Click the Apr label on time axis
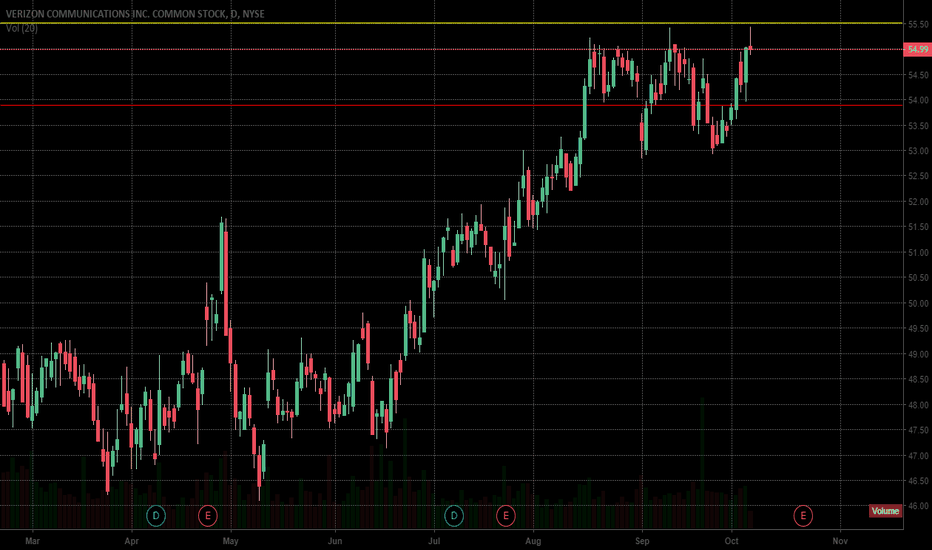Viewport: 932px width, 550px height. 131,540
